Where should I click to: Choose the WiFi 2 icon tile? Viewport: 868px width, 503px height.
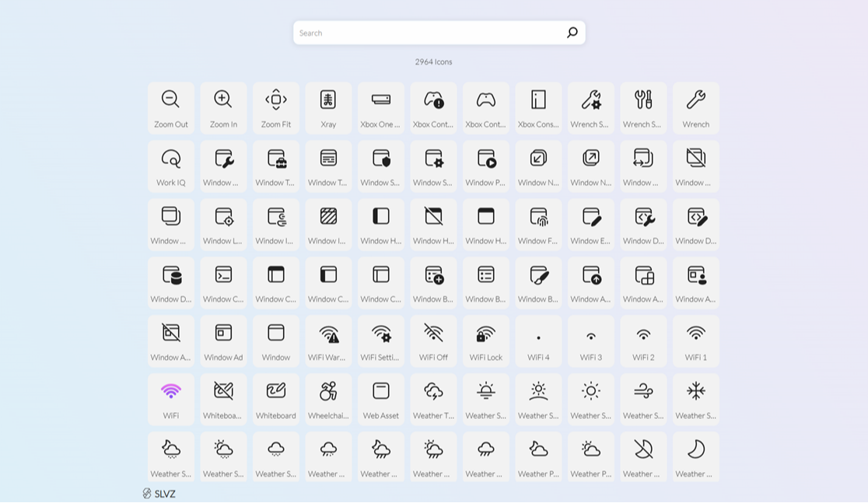coord(643,341)
